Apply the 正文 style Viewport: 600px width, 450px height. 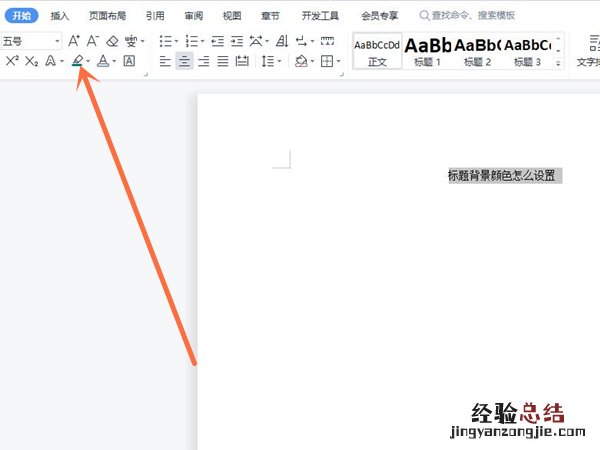(377, 51)
